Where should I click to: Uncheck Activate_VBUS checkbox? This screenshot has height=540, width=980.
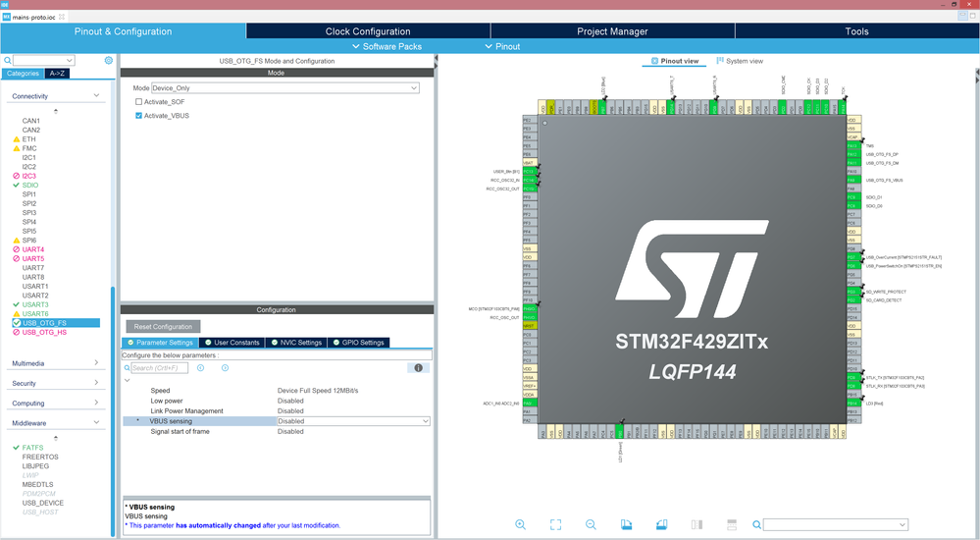(138, 115)
